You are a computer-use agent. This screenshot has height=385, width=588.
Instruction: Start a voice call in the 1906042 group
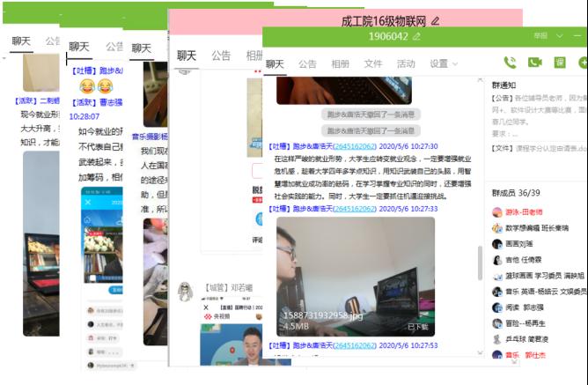[510, 63]
